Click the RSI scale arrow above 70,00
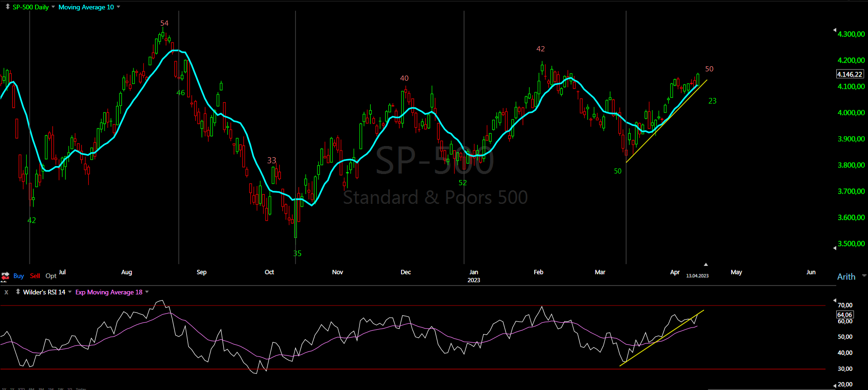Screen dimensions: 868x390 click(835, 300)
